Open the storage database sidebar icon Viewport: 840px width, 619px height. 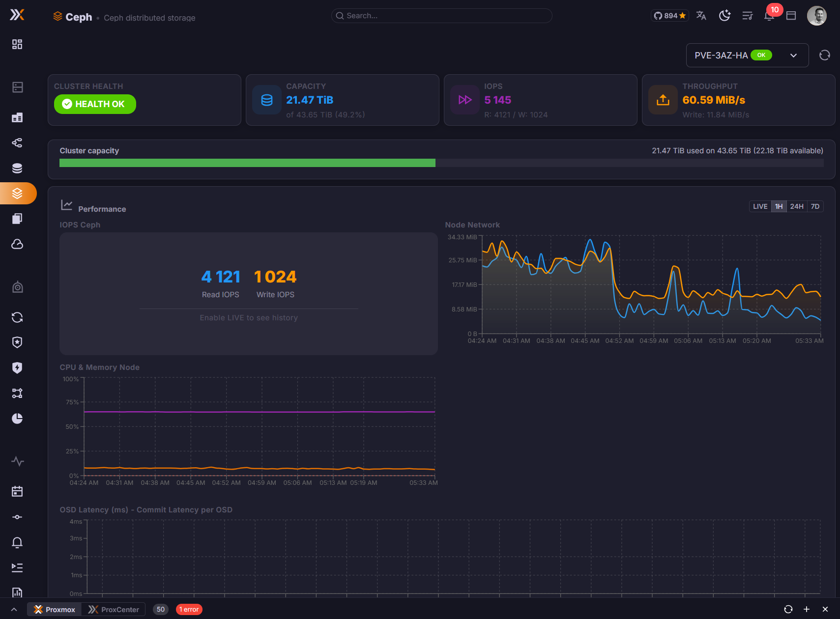coord(17,168)
